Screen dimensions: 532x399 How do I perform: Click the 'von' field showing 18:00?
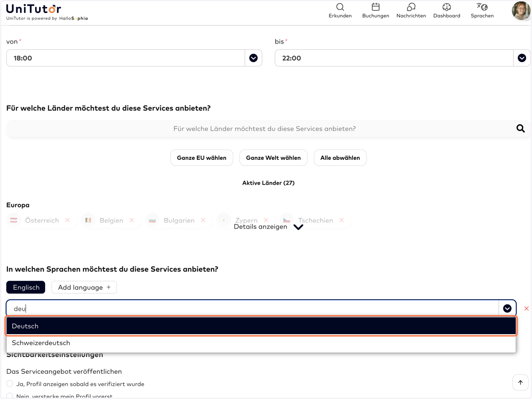coord(125,58)
